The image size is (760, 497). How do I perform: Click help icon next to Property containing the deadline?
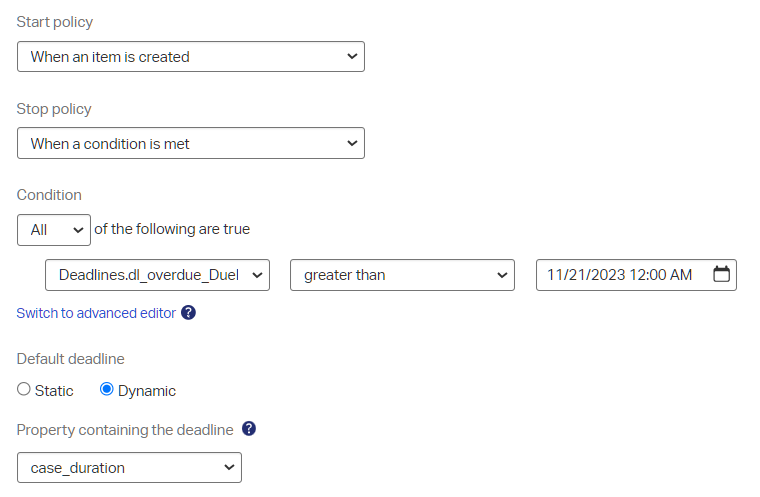pyautogui.click(x=249, y=429)
